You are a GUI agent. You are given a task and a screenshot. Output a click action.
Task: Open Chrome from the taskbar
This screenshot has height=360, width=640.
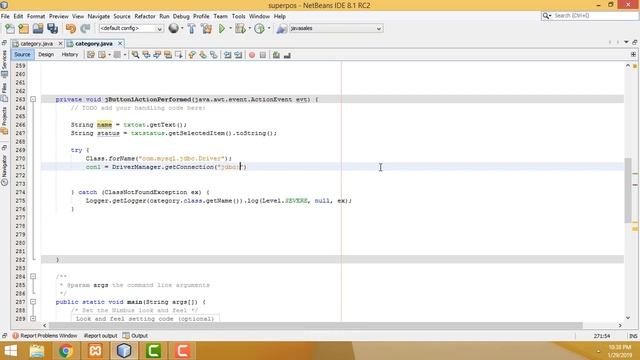66,351
